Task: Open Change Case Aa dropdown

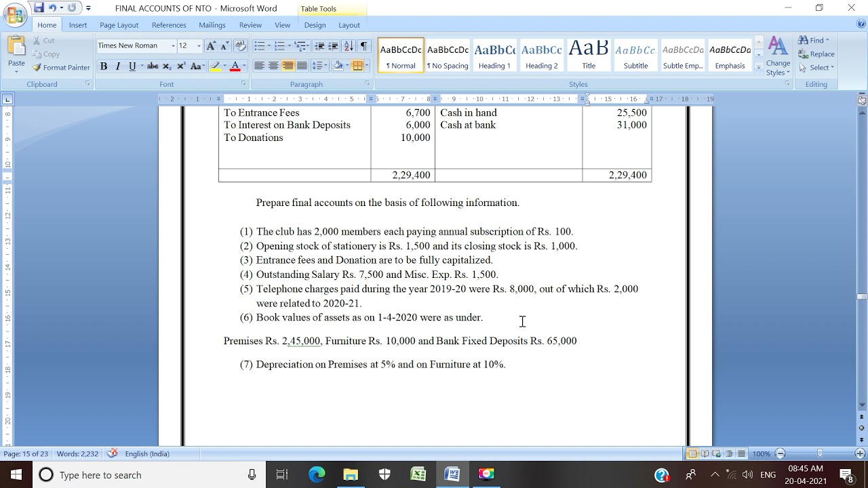Action: pos(197,66)
